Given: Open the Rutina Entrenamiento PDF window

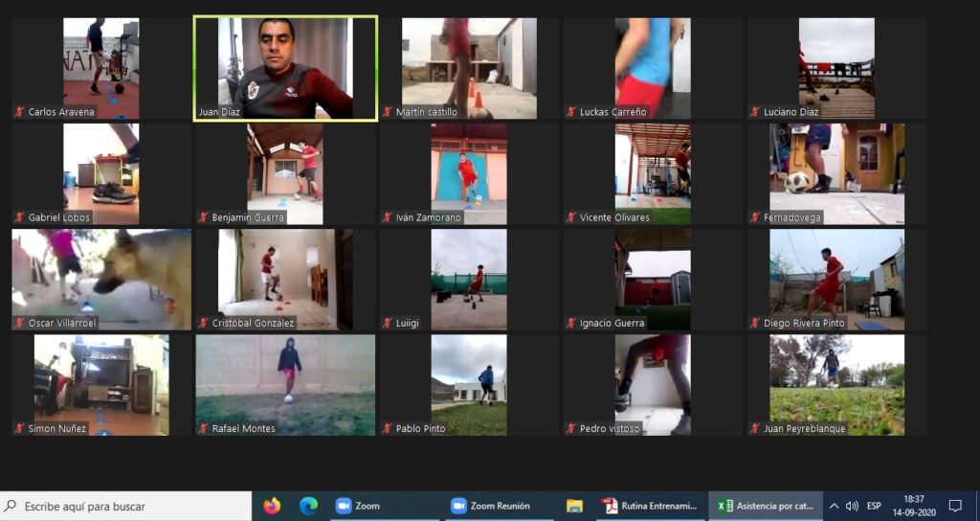Looking at the screenshot, I should pyautogui.click(x=651, y=506).
